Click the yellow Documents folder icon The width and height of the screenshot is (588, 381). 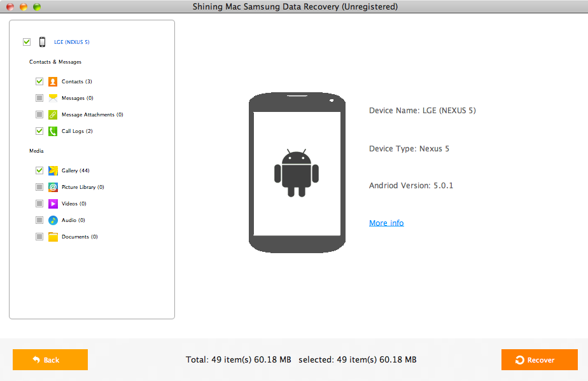pyautogui.click(x=53, y=237)
